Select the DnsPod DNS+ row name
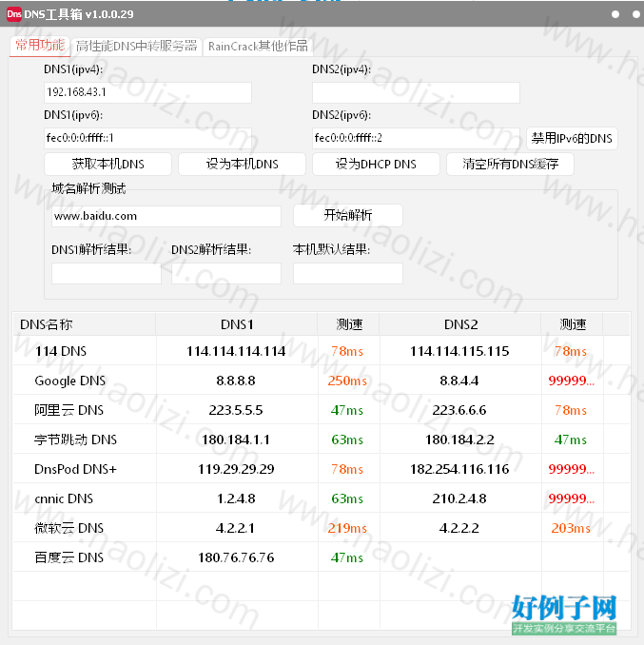Viewport: 644px width, 645px height. click(x=75, y=469)
